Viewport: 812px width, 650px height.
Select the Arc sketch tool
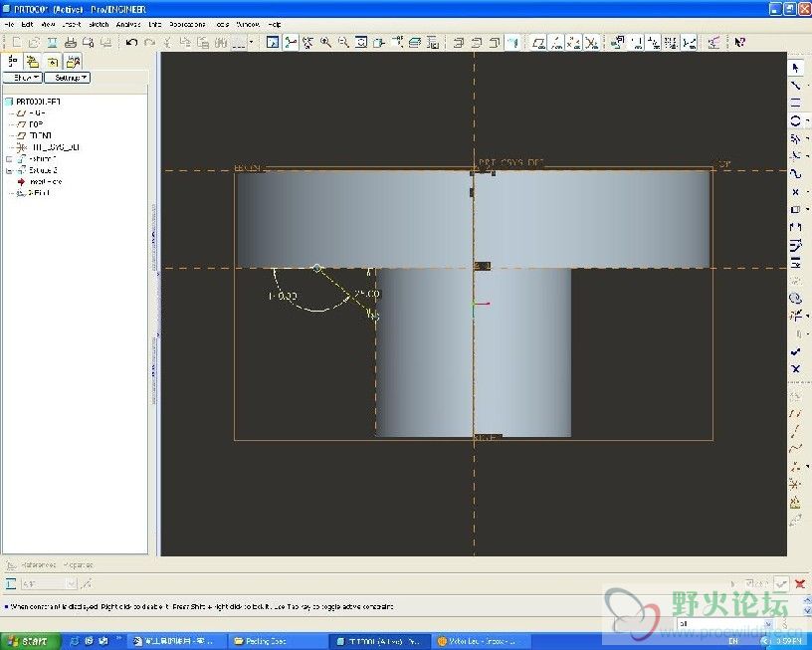[795, 138]
